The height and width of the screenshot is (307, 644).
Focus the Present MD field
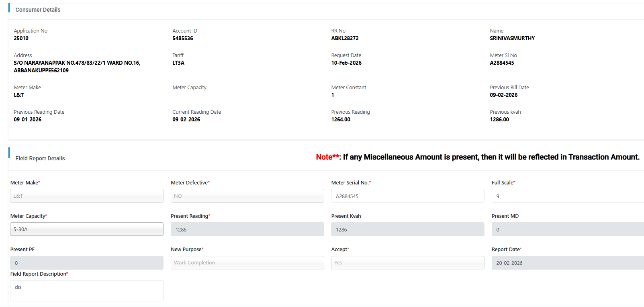pyautogui.click(x=567, y=229)
